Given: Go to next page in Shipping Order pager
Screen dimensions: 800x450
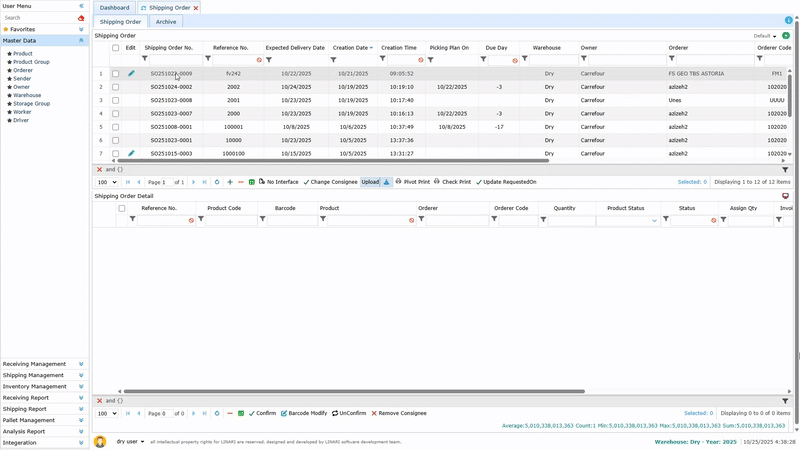Looking at the screenshot, I should 193,182.
